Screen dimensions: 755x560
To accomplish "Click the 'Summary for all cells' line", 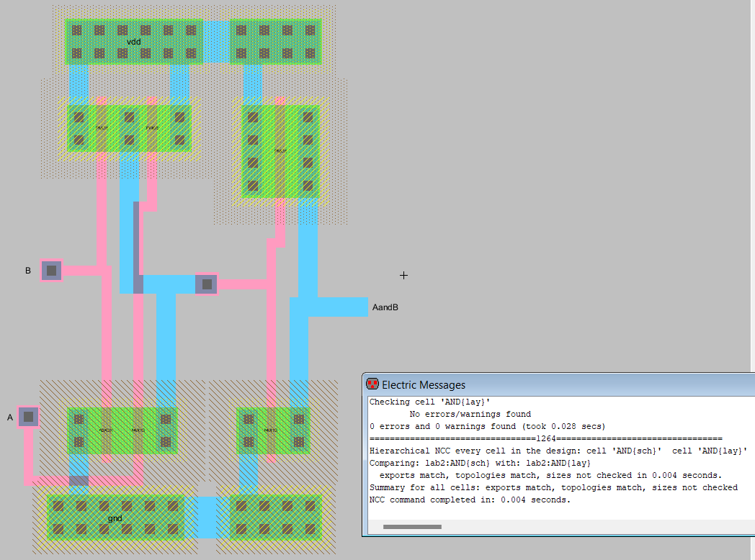I will tap(553, 487).
